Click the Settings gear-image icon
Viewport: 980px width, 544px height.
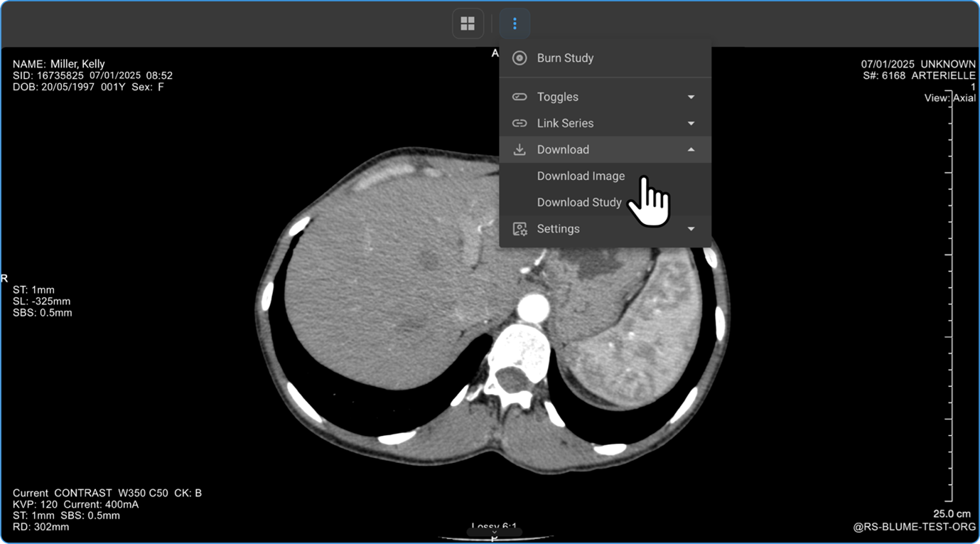[x=519, y=229]
